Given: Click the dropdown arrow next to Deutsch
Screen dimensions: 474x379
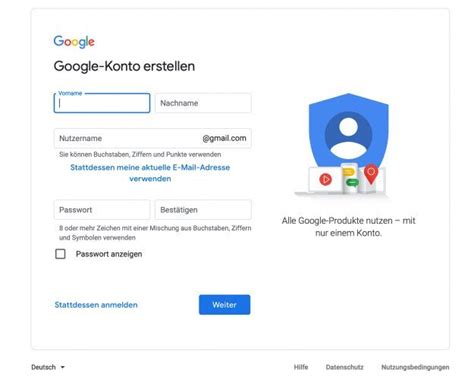Looking at the screenshot, I should [x=62, y=367].
